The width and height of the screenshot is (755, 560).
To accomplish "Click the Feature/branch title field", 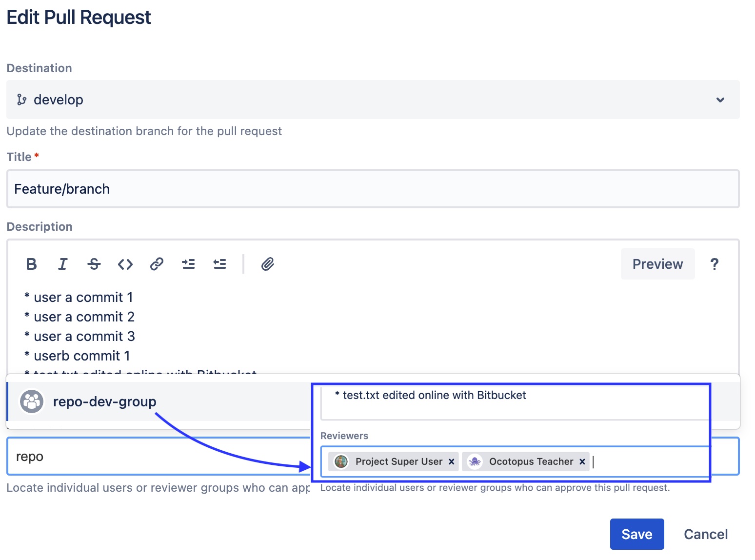I will (x=195, y=189).
